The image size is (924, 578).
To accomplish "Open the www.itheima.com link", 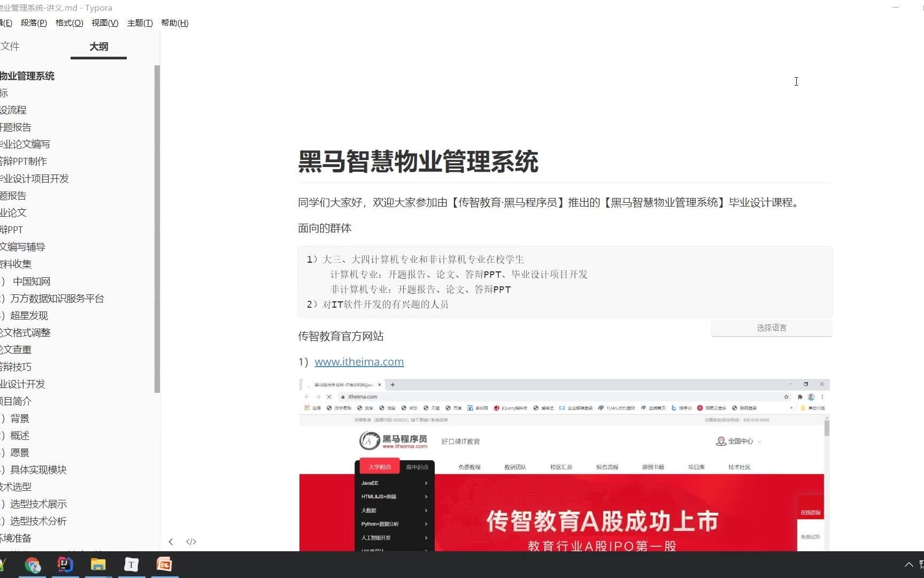I will 359,362.
